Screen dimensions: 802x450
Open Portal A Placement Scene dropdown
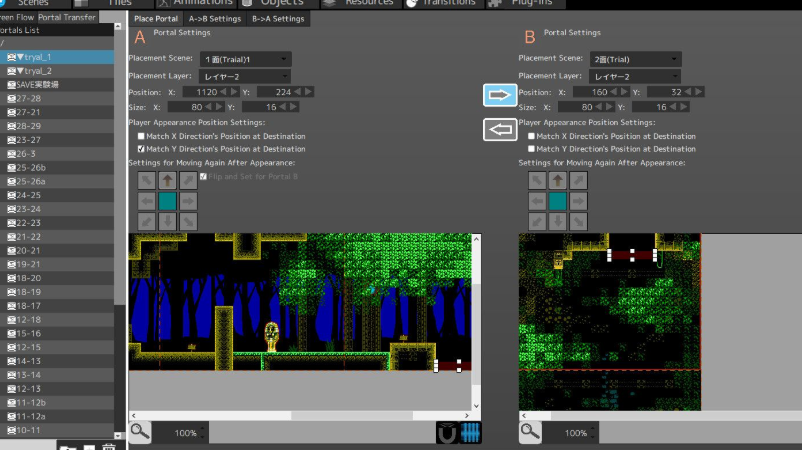tap(246, 59)
